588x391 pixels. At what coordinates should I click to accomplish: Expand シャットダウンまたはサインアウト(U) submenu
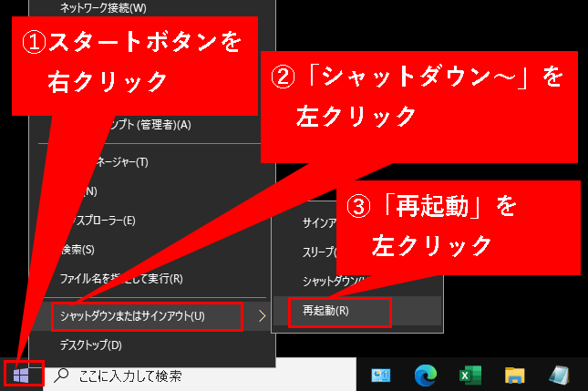(152, 316)
